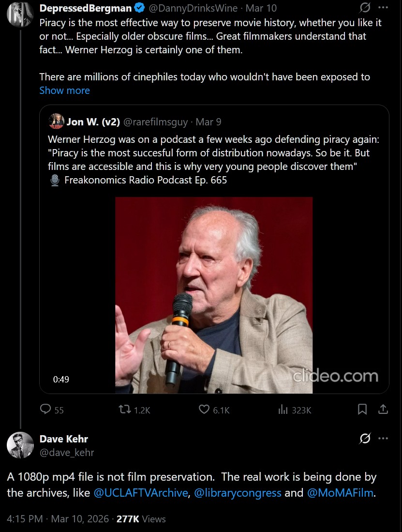Visit the @MoMAFilm mention
The image size is (402, 532).
pyautogui.click(x=340, y=493)
